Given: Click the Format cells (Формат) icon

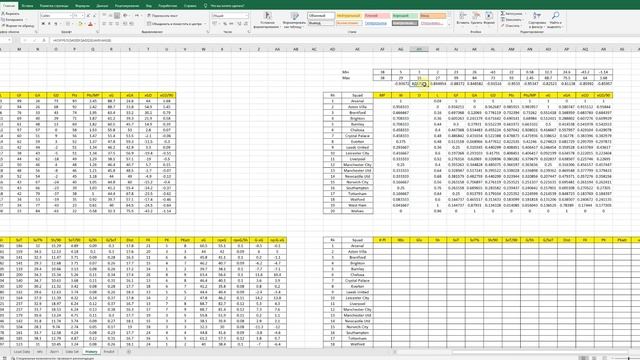Looking at the screenshot, I should click(489, 18).
